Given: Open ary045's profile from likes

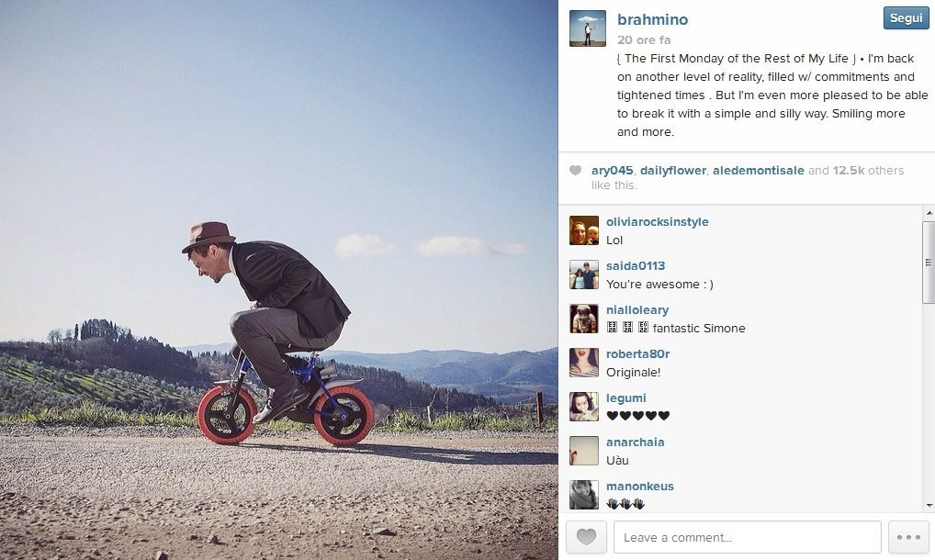Looking at the screenshot, I should click(613, 171).
